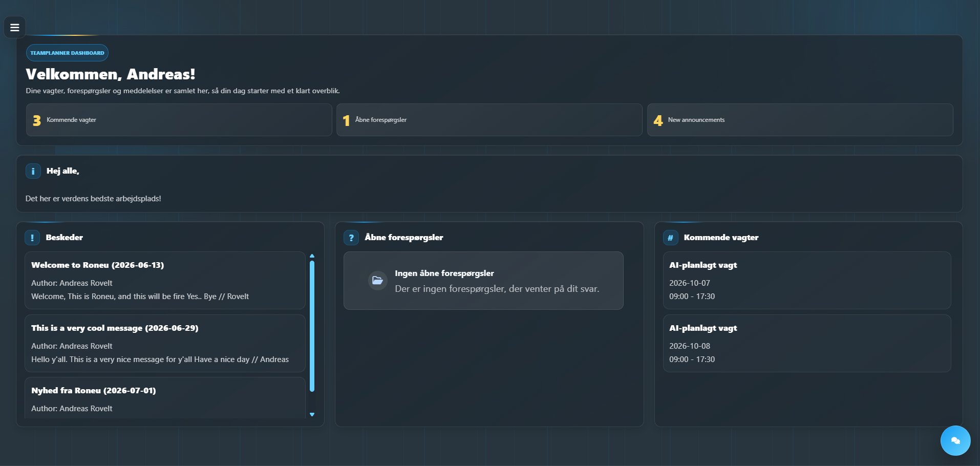Screen dimensions: 980x466
Task: Click the Welcome, This is Roneu body text
Action: [x=140, y=296]
